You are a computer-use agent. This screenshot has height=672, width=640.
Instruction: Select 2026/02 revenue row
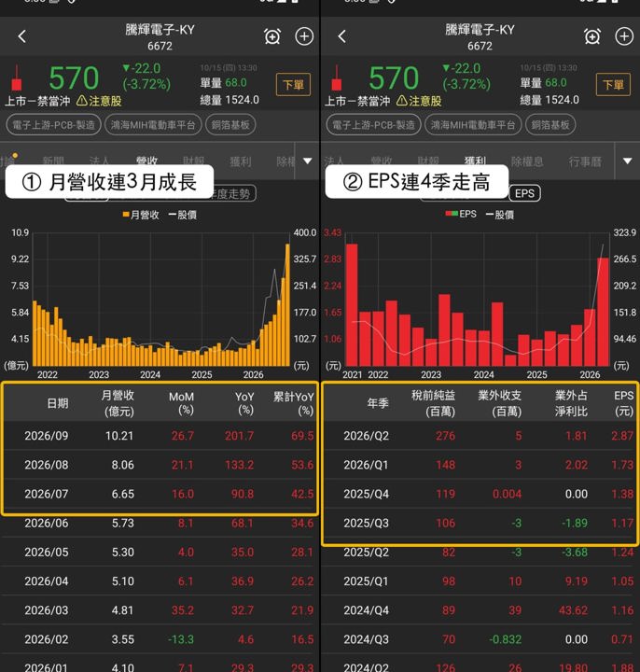coord(160,639)
